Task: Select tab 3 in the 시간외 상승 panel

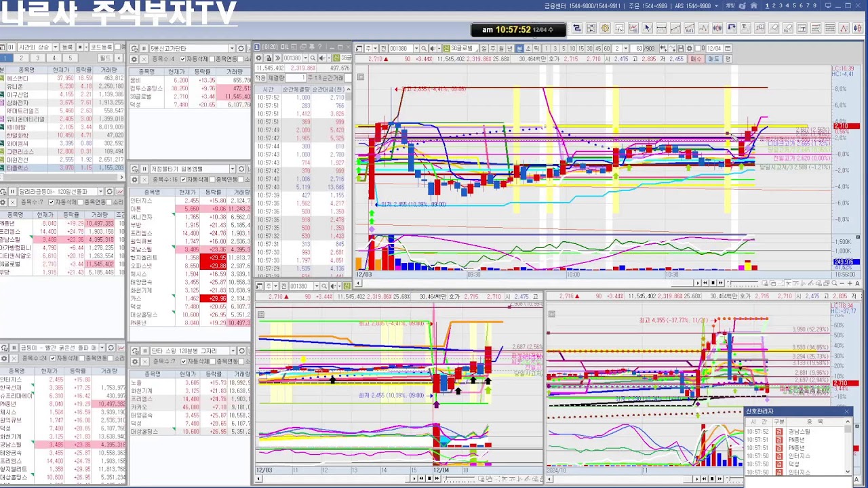Action: [37, 58]
